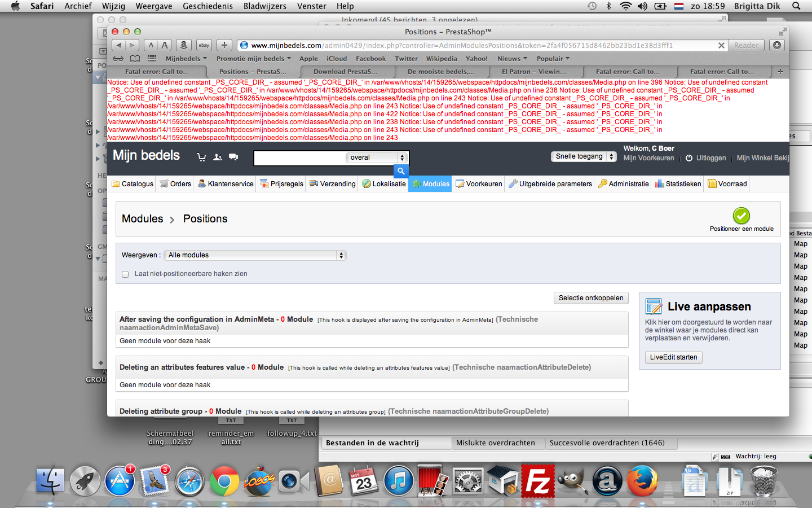Screen dimensions: 812x508
Task: Open iTunes from the Dock
Action: click(x=399, y=481)
